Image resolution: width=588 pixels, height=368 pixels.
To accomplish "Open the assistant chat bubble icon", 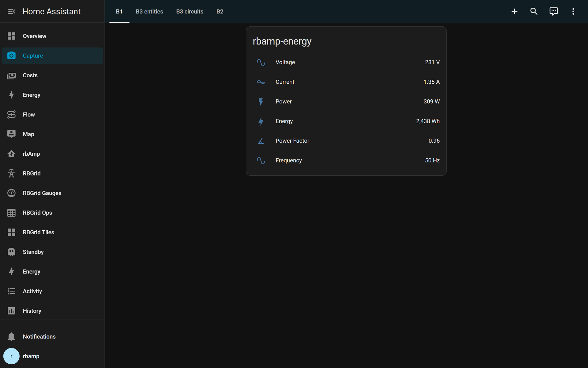I will click(554, 11).
